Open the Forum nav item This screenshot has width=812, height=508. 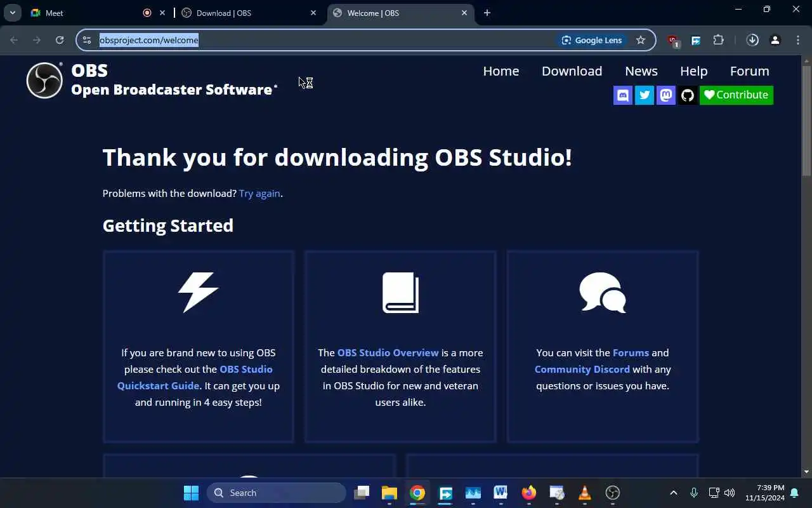749,71
